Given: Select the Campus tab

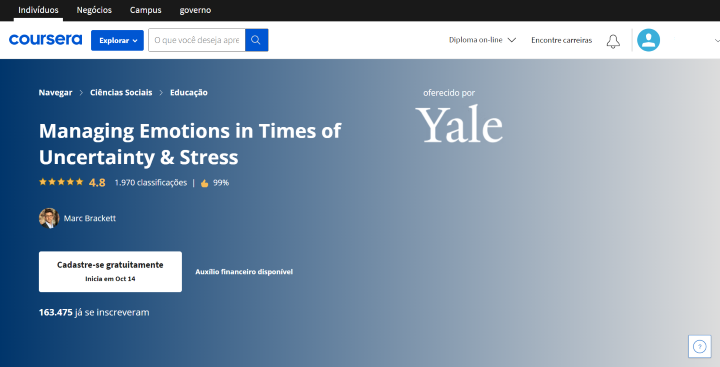Looking at the screenshot, I should point(146,10).
